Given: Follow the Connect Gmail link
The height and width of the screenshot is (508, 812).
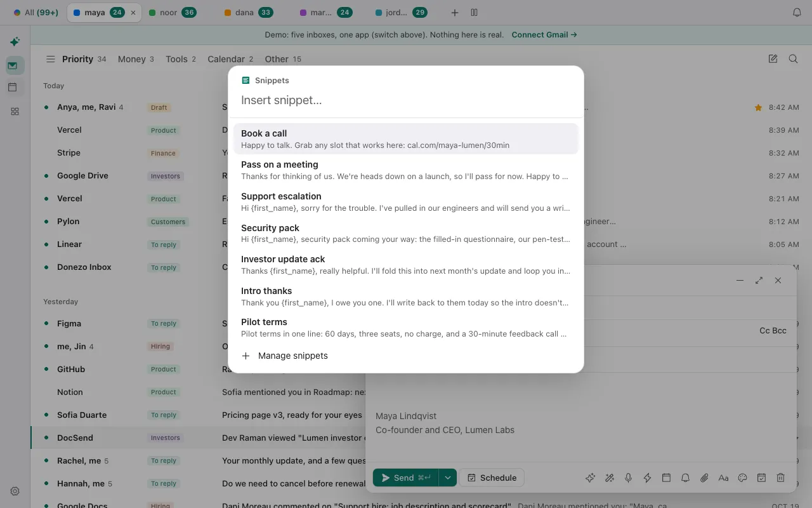Looking at the screenshot, I should (x=544, y=35).
